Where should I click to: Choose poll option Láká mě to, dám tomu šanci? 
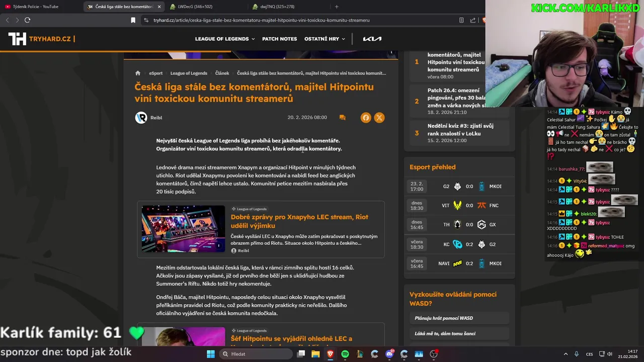(459, 333)
